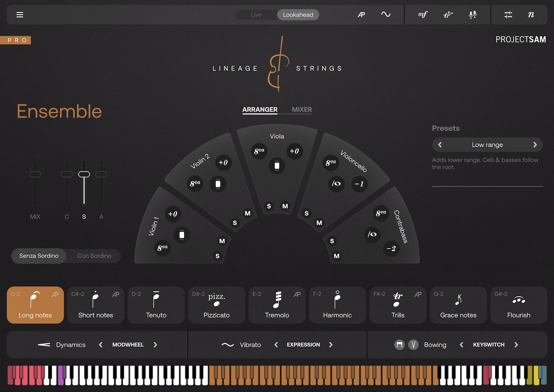Click the Violoncello 8va button
Image resolution: width=554 pixels, height=392 pixels.
331,162
